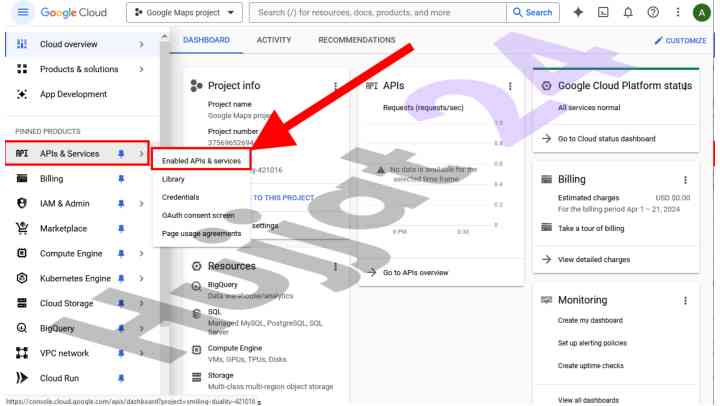Open the Google Maps project selector dropdown
The height and width of the screenshot is (406, 720).
(184, 12)
